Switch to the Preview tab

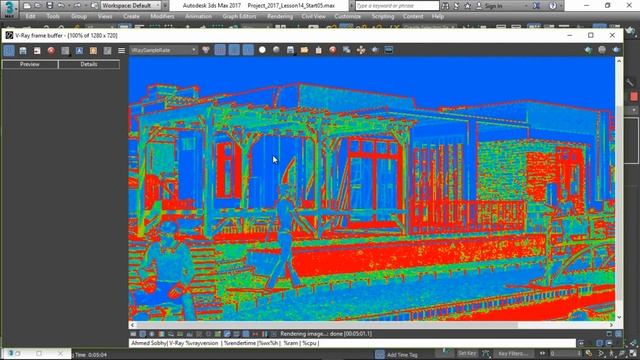click(30, 64)
